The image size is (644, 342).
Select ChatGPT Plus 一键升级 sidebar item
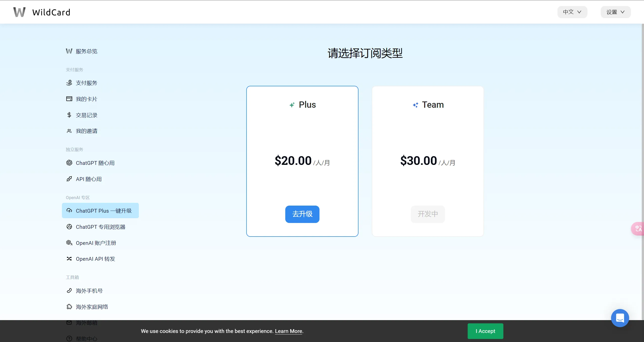[100, 211]
